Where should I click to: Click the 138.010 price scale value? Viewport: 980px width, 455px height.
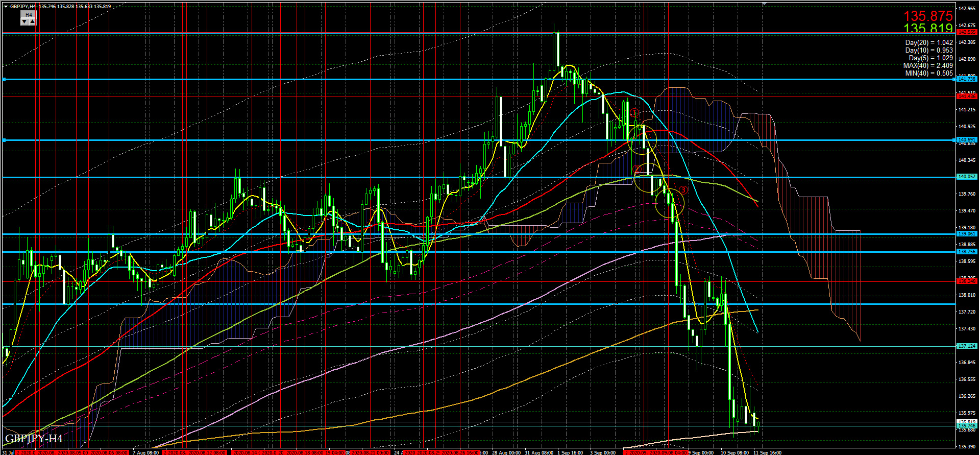click(x=967, y=295)
